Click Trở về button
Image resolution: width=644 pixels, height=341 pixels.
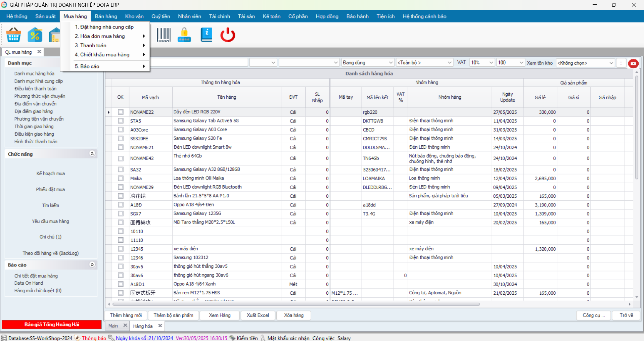(626, 315)
